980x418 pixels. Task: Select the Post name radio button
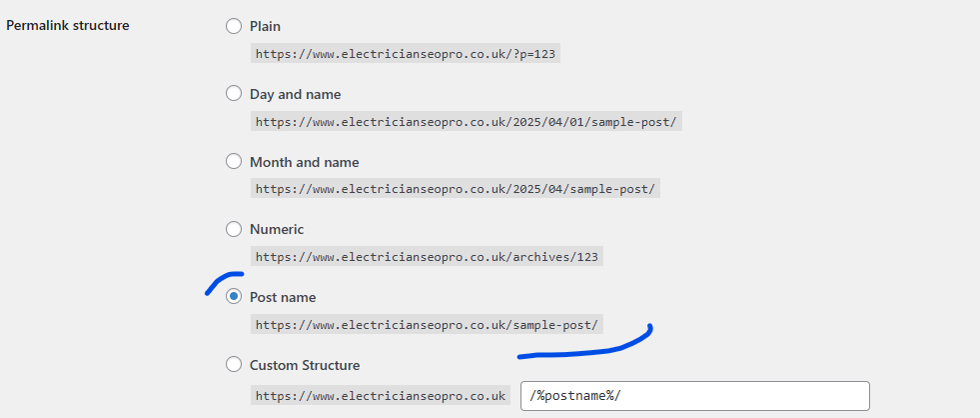tap(233, 297)
